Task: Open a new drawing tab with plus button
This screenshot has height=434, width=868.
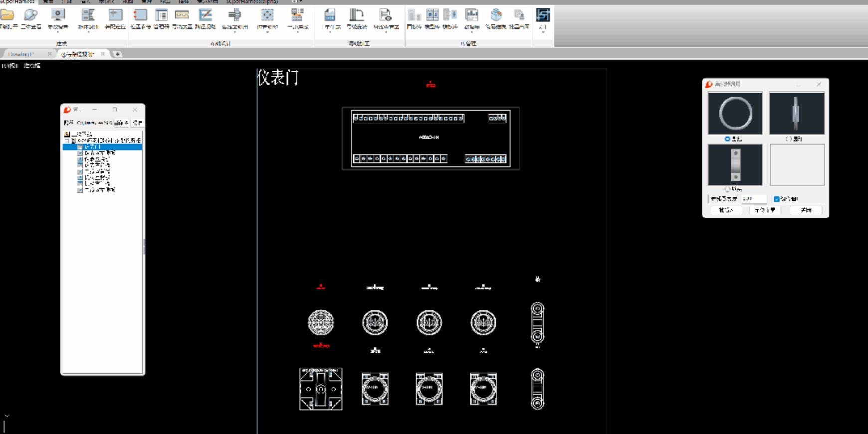Action: click(x=117, y=54)
